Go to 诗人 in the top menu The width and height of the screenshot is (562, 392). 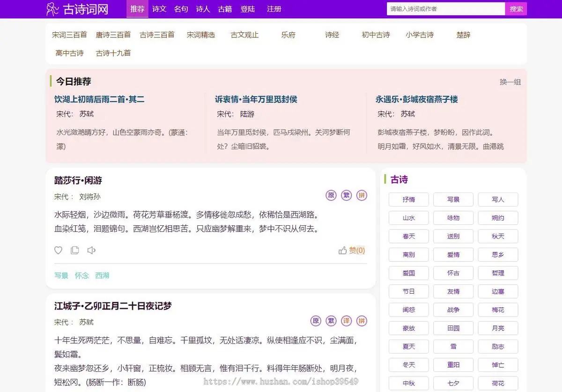(203, 9)
